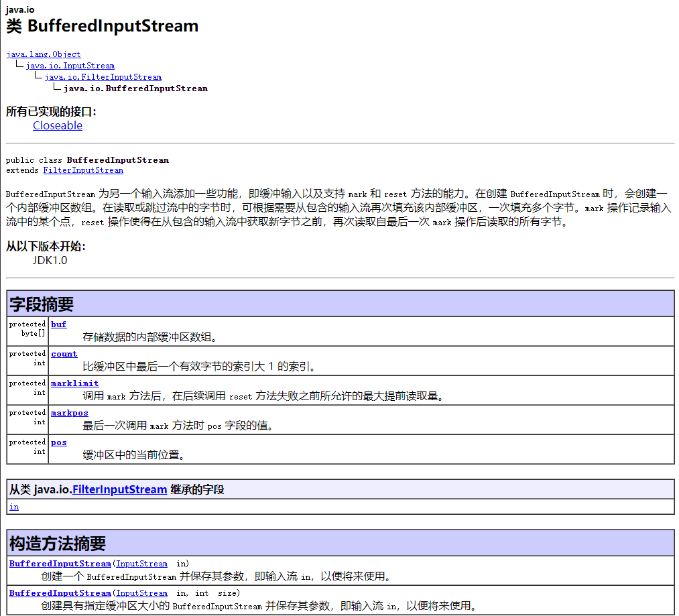Click the 类 BufferedInputStream page title
The width and height of the screenshot is (679, 616).
coord(102,26)
